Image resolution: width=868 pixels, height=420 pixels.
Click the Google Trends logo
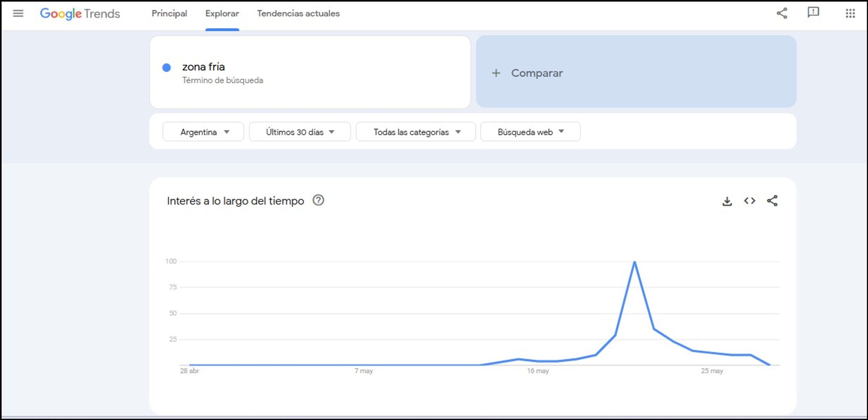[x=80, y=13]
